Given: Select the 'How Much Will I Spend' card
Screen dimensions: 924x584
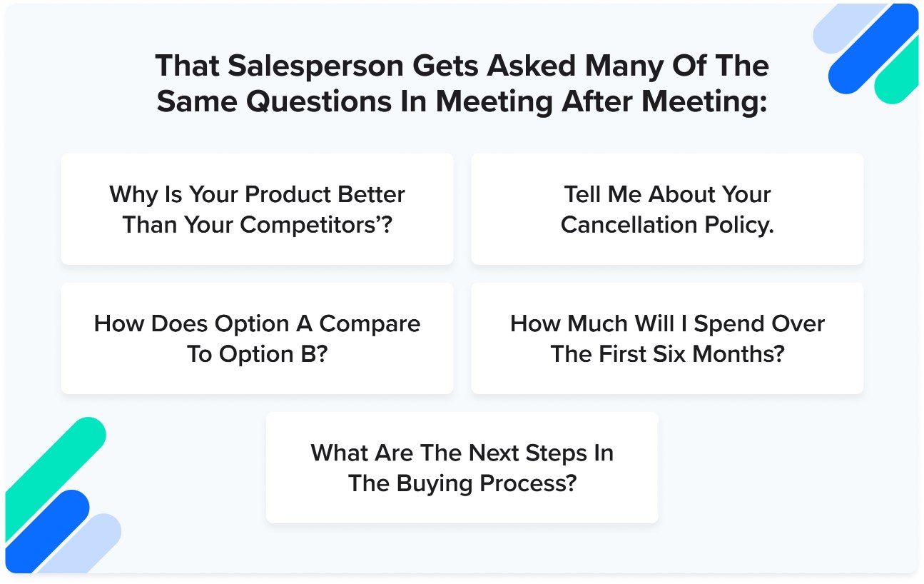Looking at the screenshot, I should tap(667, 338).
